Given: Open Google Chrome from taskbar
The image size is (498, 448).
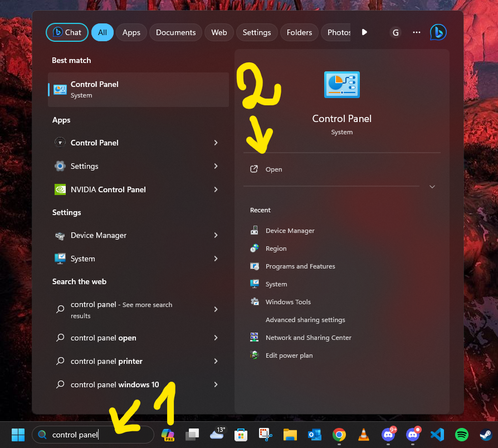Looking at the screenshot, I should pyautogui.click(x=339, y=435).
